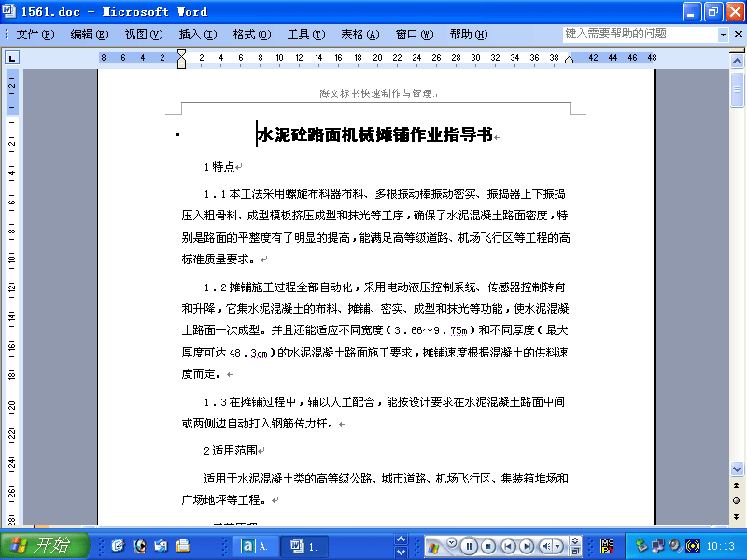
Task: Click the Select Browse Object circle button
Action: point(737,500)
